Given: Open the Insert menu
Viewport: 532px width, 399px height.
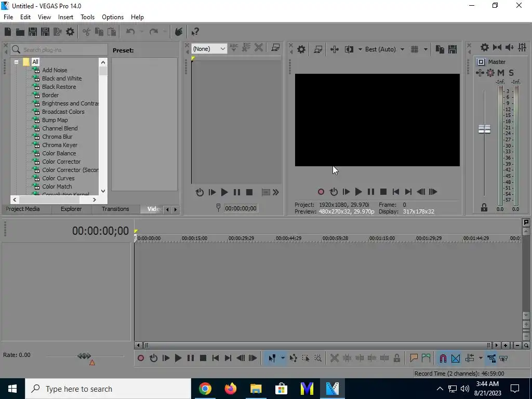Looking at the screenshot, I should point(65,17).
